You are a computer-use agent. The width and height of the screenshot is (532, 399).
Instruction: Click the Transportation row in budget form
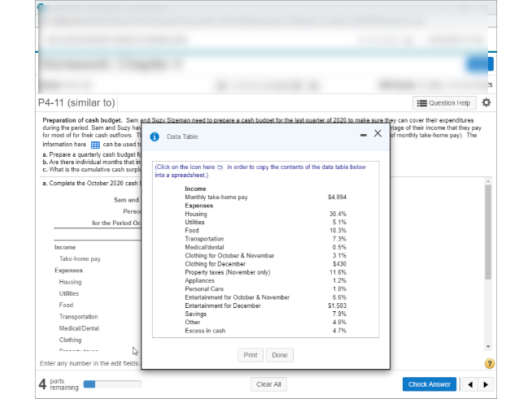click(x=78, y=317)
